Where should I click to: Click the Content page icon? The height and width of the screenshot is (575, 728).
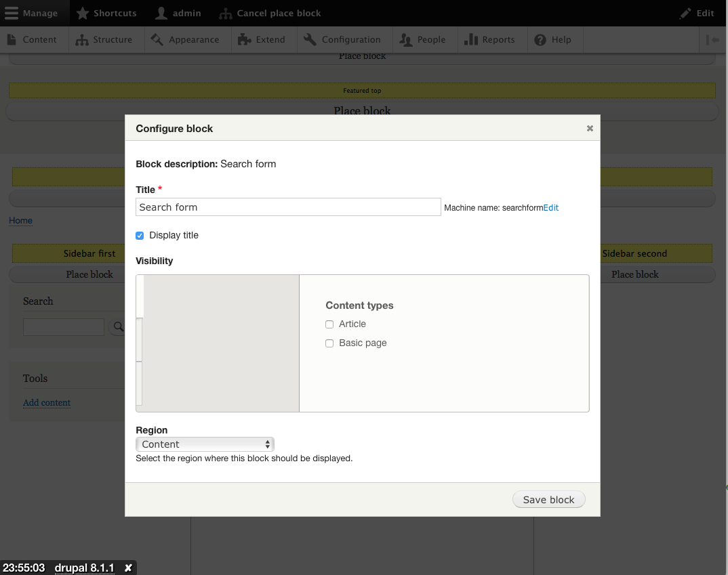coord(12,39)
